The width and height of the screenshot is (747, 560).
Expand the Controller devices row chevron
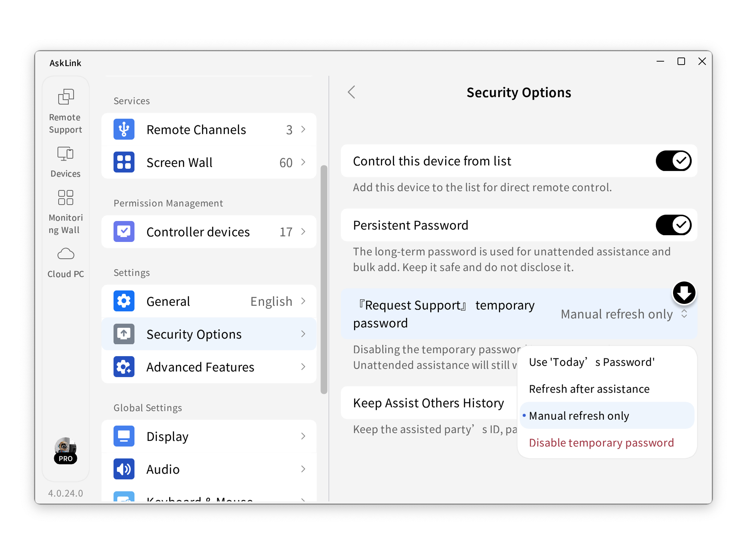point(303,232)
